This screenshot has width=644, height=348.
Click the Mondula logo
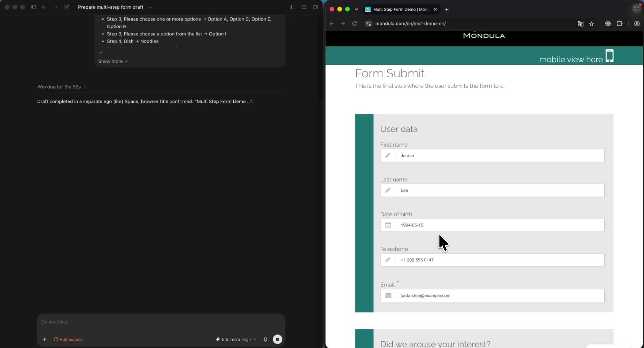(x=484, y=35)
